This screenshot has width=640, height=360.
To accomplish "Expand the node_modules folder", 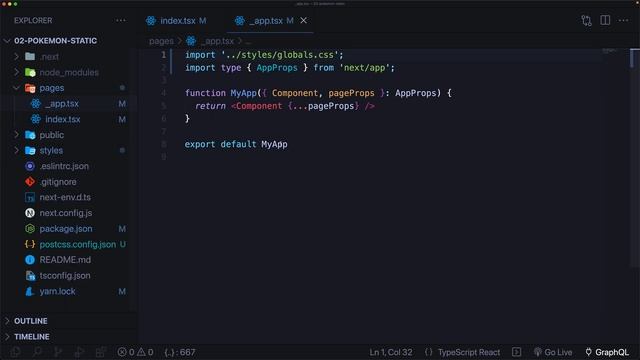I will pyautogui.click(x=17, y=72).
